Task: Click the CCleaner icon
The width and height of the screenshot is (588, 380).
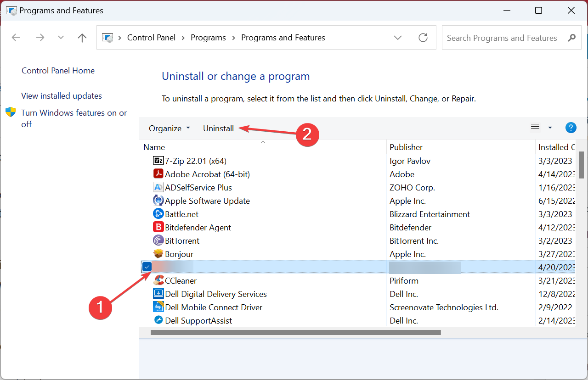Action: click(158, 280)
